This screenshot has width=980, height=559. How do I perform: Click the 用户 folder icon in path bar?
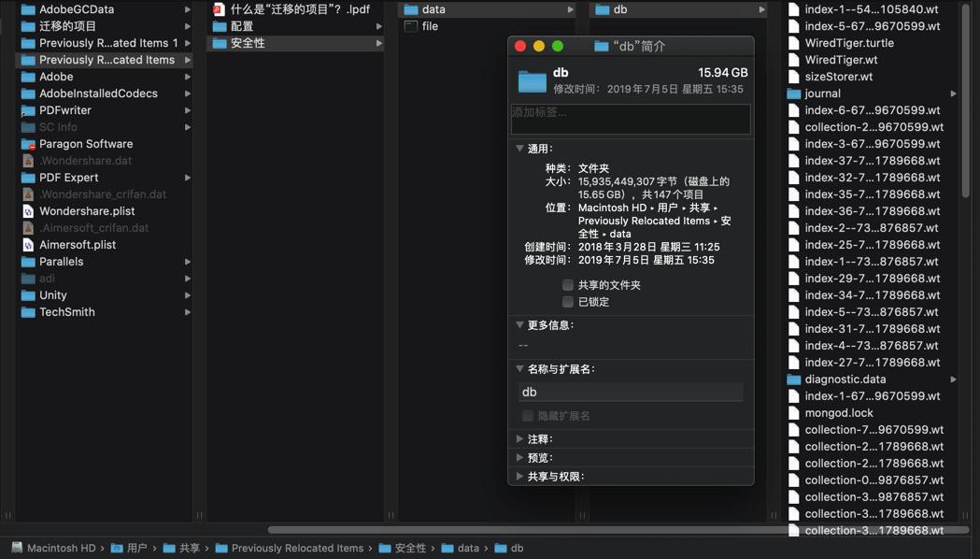117,548
